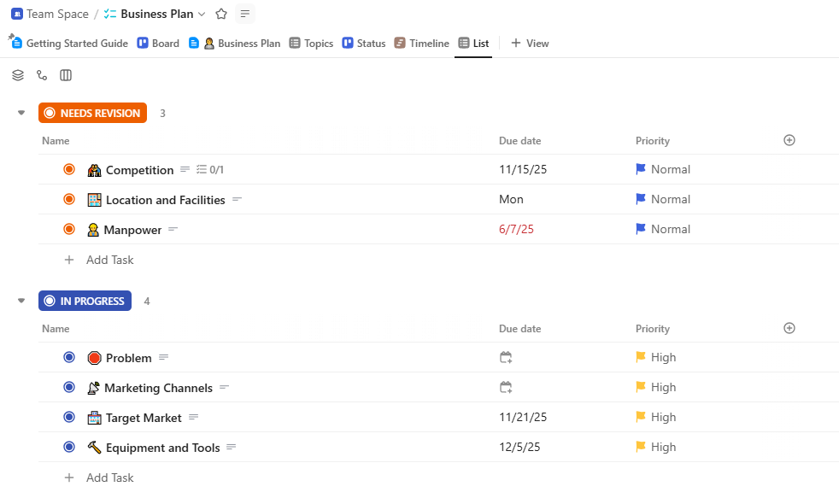The height and width of the screenshot is (504, 839).
Task: Open view settings via the icon after the star
Action: pyautogui.click(x=244, y=14)
